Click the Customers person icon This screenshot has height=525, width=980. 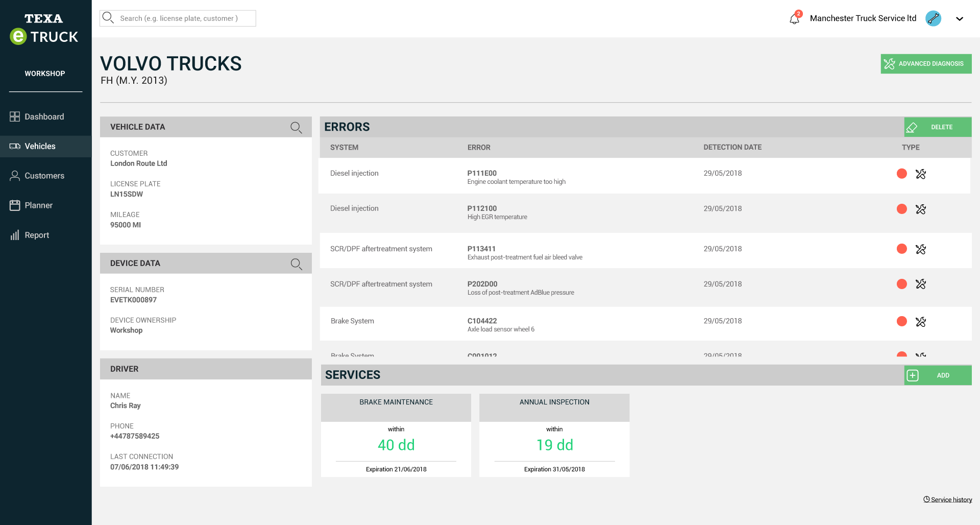[x=15, y=176]
